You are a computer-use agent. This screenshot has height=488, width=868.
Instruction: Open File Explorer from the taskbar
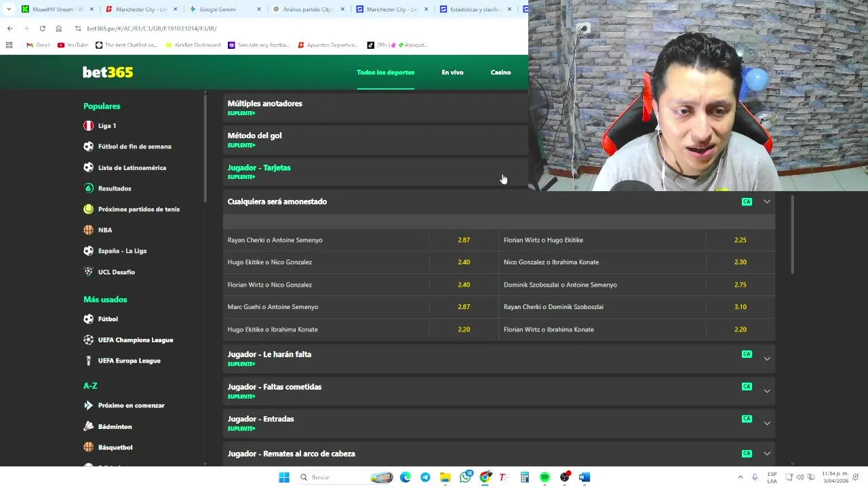(x=445, y=477)
